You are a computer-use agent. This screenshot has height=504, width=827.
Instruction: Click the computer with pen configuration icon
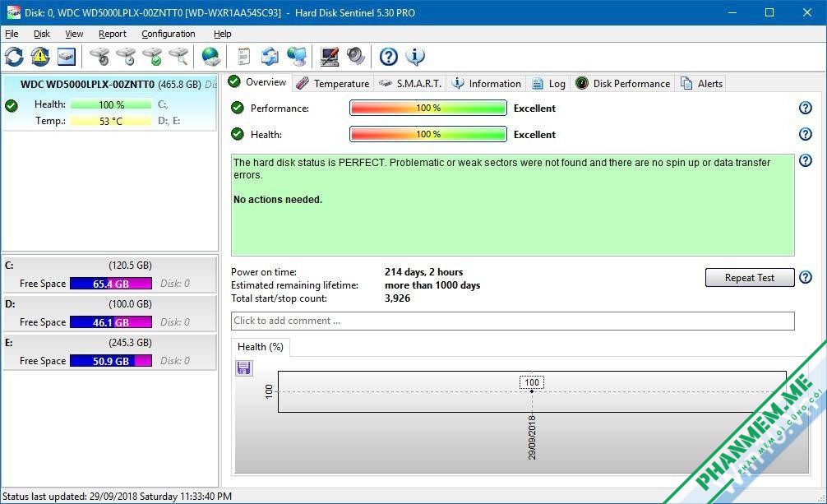pos(330,57)
